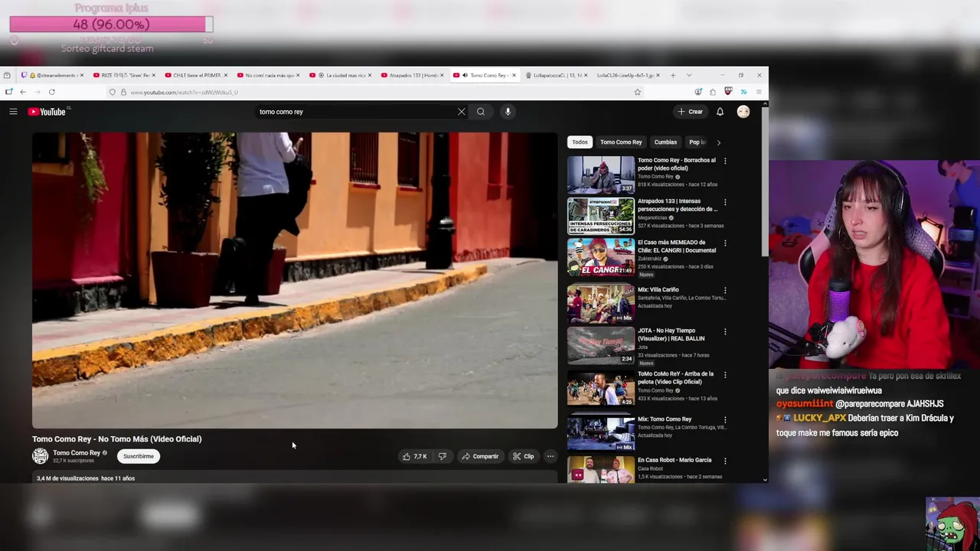Open the new tab plus button
This screenshot has height=551, width=980.
click(673, 75)
